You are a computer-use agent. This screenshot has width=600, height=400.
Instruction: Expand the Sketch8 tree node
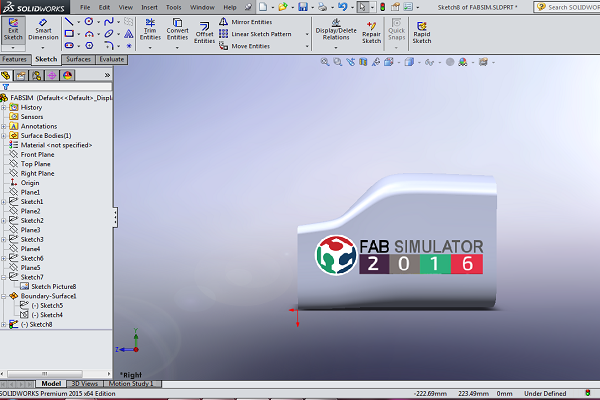point(3,325)
